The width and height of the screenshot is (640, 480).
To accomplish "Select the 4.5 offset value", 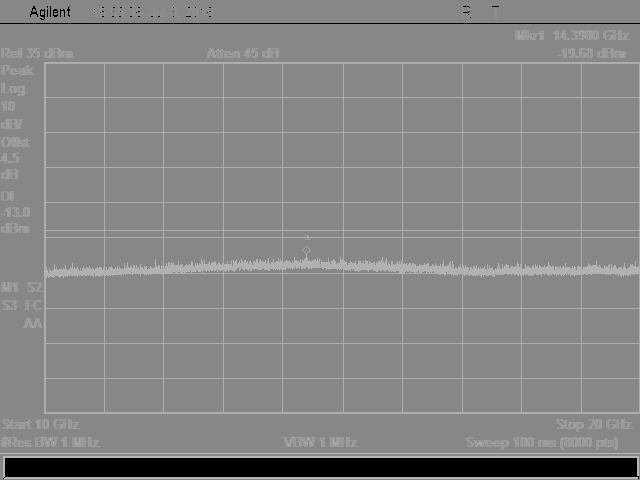I will (10, 158).
